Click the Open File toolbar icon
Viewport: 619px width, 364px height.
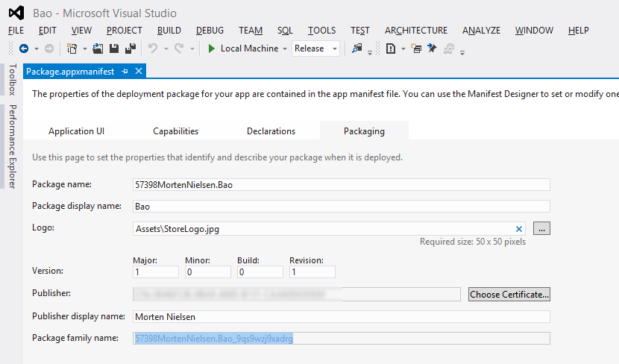point(98,48)
